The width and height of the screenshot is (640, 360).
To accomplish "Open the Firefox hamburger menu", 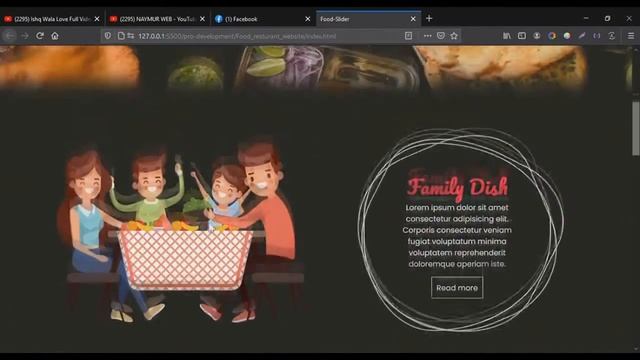I will point(631,36).
